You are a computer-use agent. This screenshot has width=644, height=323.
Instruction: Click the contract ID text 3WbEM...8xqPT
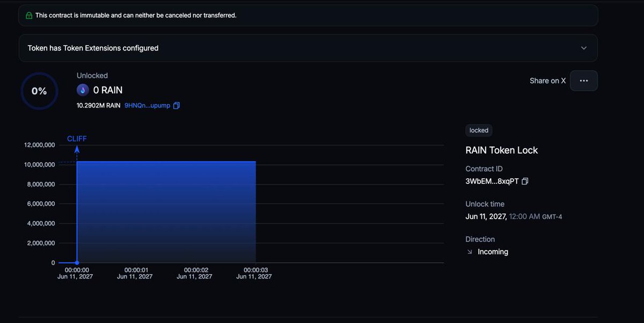(x=492, y=182)
